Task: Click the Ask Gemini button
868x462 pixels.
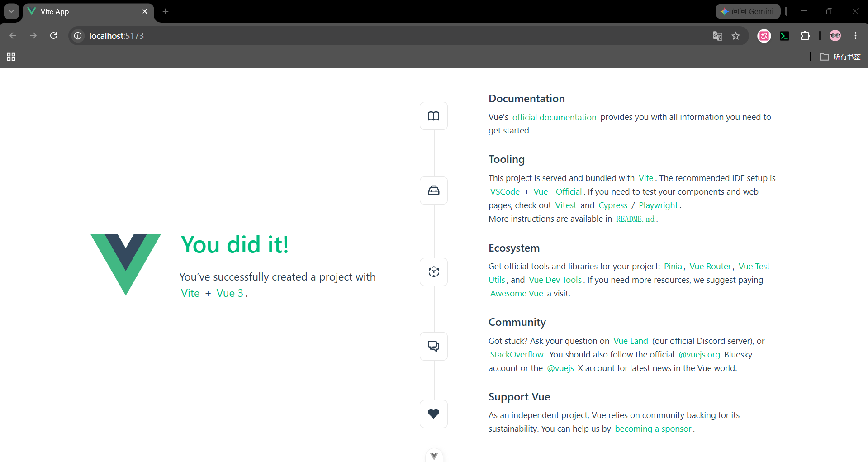Action: [x=748, y=11]
